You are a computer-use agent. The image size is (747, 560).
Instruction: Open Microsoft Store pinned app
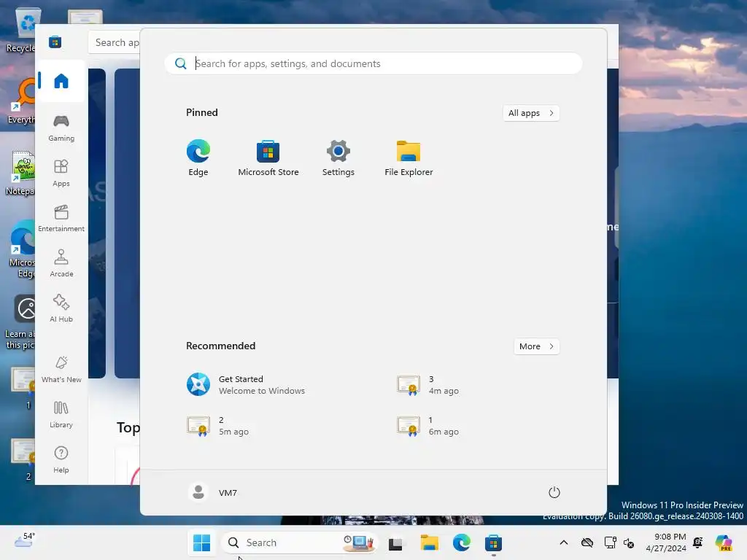click(x=268, y=158)
